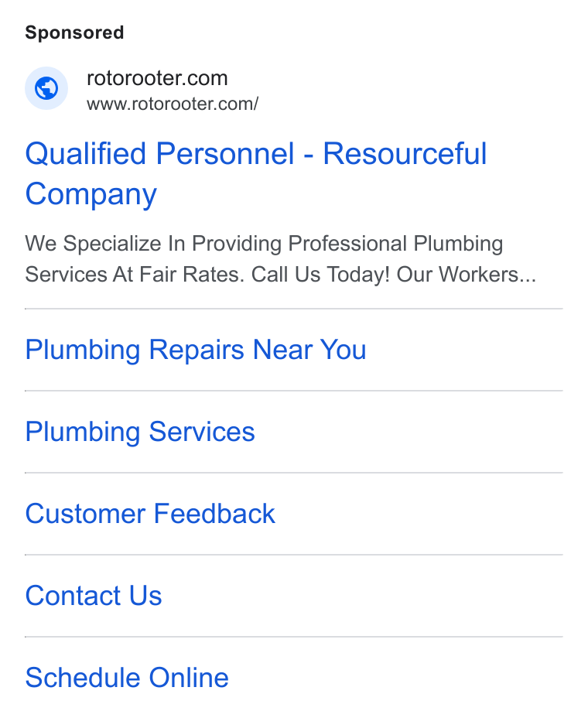
Task: Open the Customer Feedback sitelink
Action: pyautogui.click(x=150, y=514)
